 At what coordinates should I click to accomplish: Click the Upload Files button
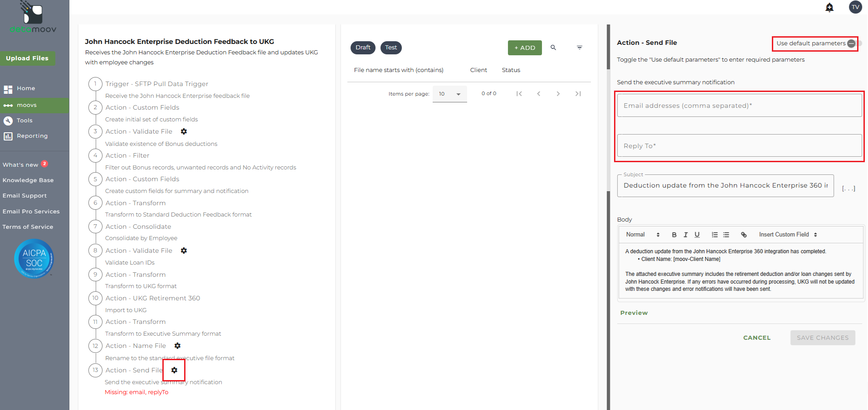[x=27, y=58]
